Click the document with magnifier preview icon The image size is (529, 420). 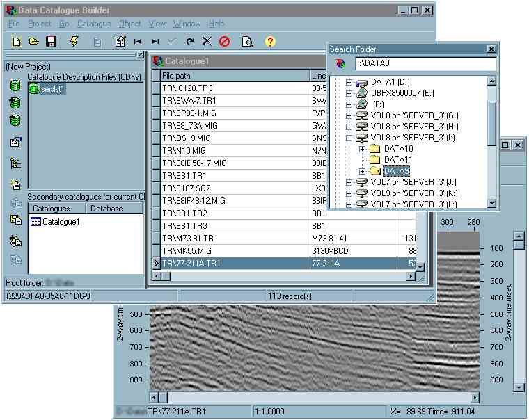tap(247, 42)
